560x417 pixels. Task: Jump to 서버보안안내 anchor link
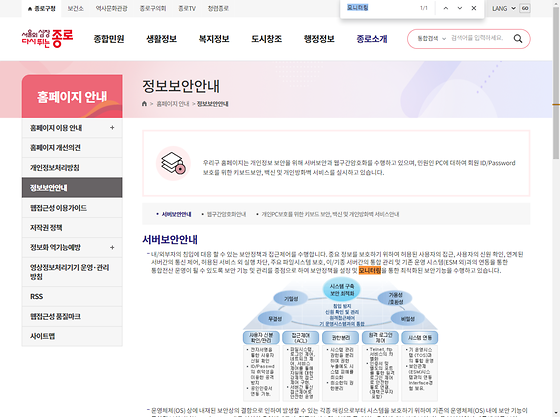point(176,214)
